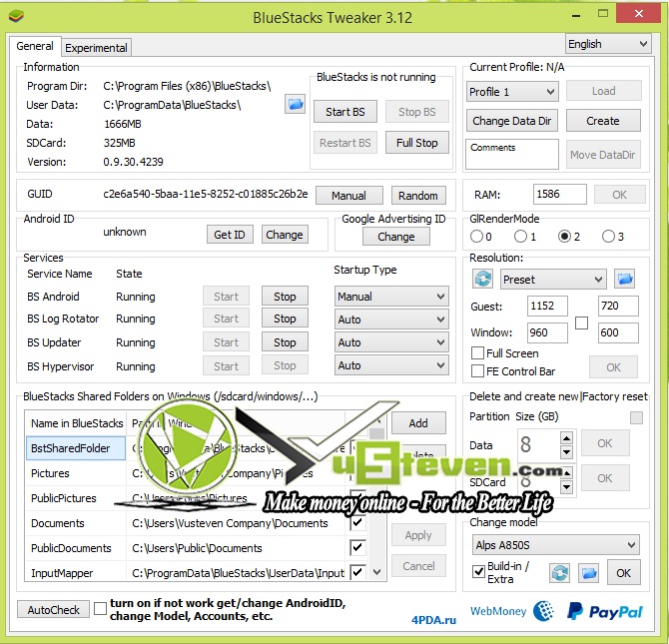The image size is (669, 644).
Task: Switch to the Experimental tab
Action: click(x=96, y=48)
